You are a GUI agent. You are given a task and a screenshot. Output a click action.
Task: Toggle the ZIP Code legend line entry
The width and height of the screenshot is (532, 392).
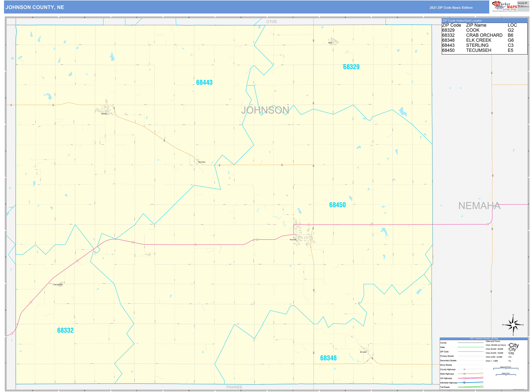tap(470, 352)
